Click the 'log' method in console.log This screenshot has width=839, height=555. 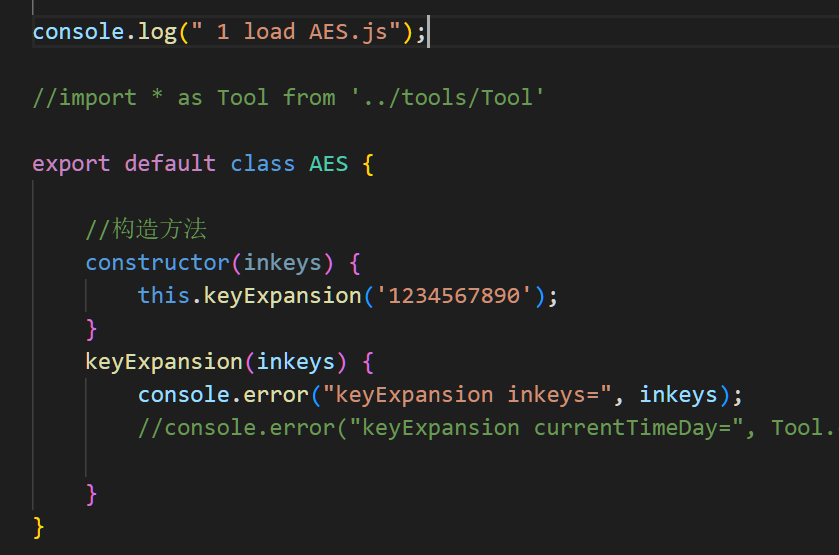(158, 31)
